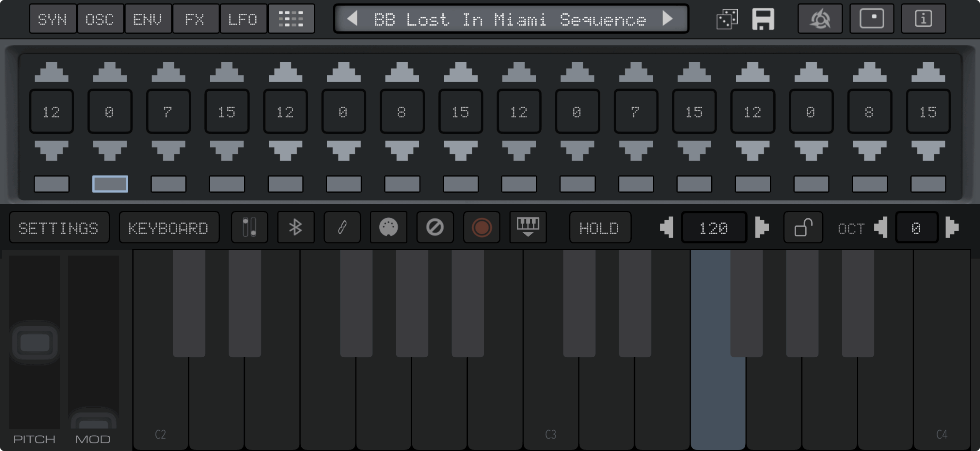Raise octave with OCT right arrow
This screenshot has width=980, height=451.
click(952, 228)
